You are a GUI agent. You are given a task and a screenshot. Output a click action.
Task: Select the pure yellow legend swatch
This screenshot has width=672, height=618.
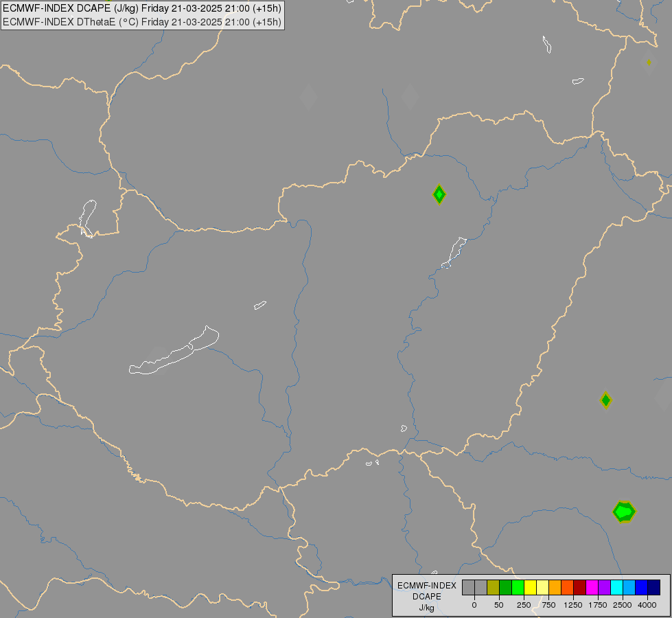(530, 587)
